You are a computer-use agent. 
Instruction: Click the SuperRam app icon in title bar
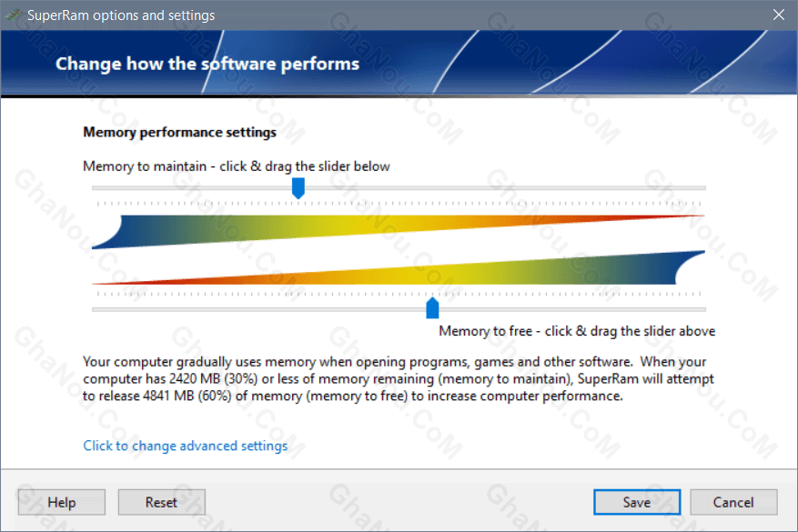coord(14,15)
